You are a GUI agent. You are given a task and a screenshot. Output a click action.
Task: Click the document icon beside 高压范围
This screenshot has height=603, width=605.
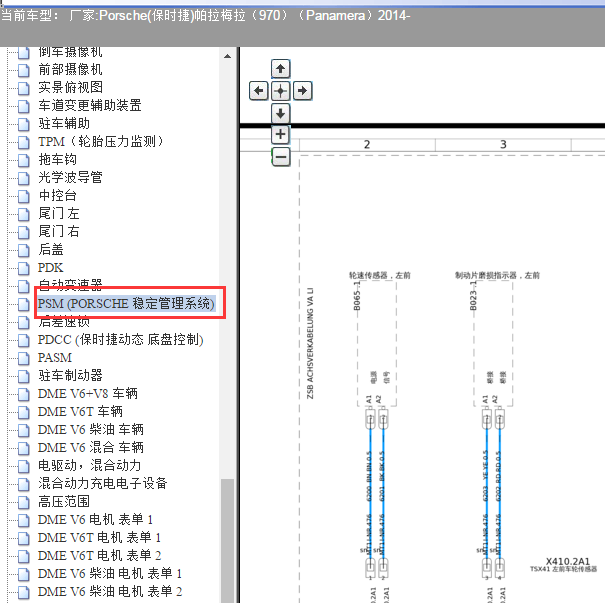(24, 503)
